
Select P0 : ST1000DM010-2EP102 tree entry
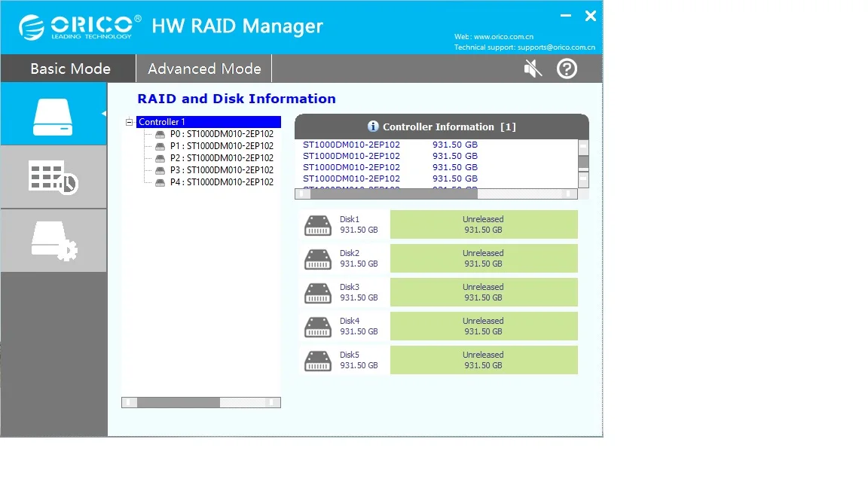click(222, 134)
